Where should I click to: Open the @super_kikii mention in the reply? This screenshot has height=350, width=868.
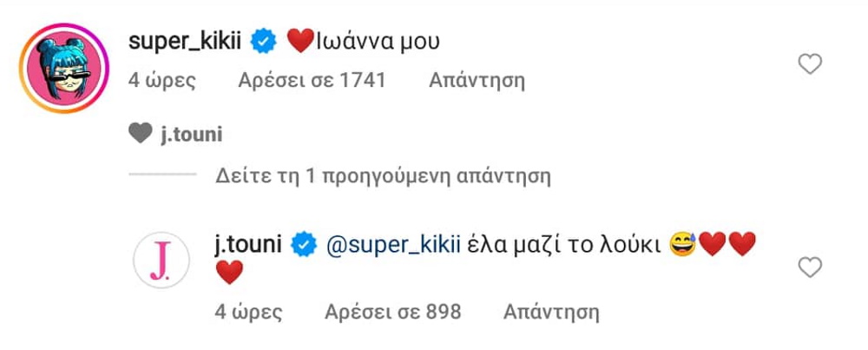click(393, 245)
